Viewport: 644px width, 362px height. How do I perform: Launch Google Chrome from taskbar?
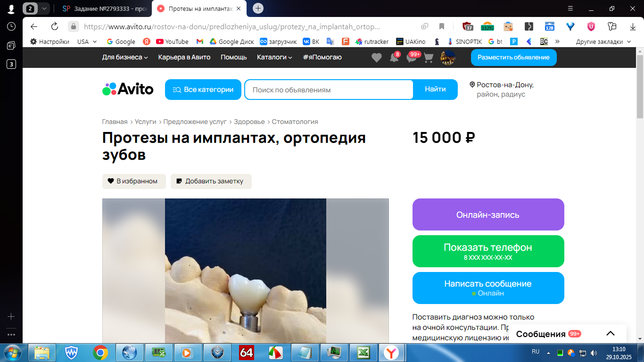tap(100, 352)
